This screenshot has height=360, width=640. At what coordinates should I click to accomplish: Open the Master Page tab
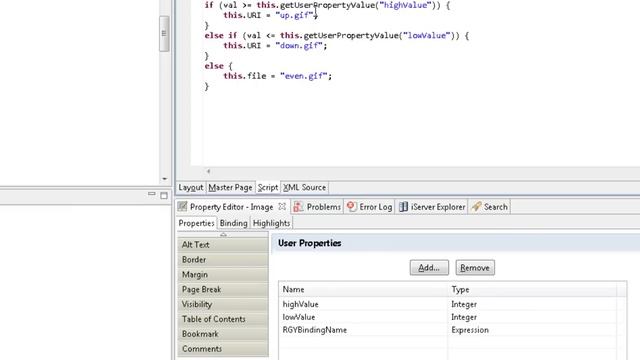tap(230, 187)
